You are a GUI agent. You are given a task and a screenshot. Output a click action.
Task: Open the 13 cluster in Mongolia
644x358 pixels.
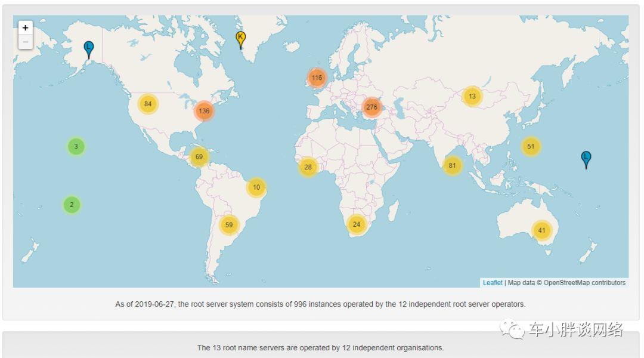pos(472,96)
